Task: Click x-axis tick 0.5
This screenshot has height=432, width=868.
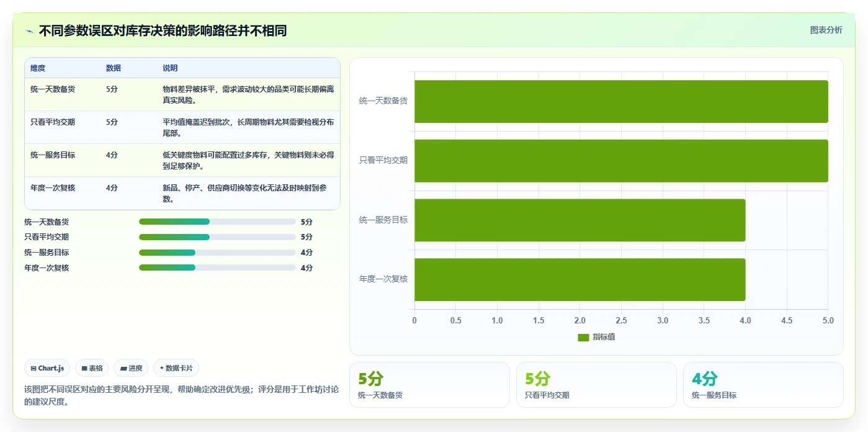Action: pos(456,321)
